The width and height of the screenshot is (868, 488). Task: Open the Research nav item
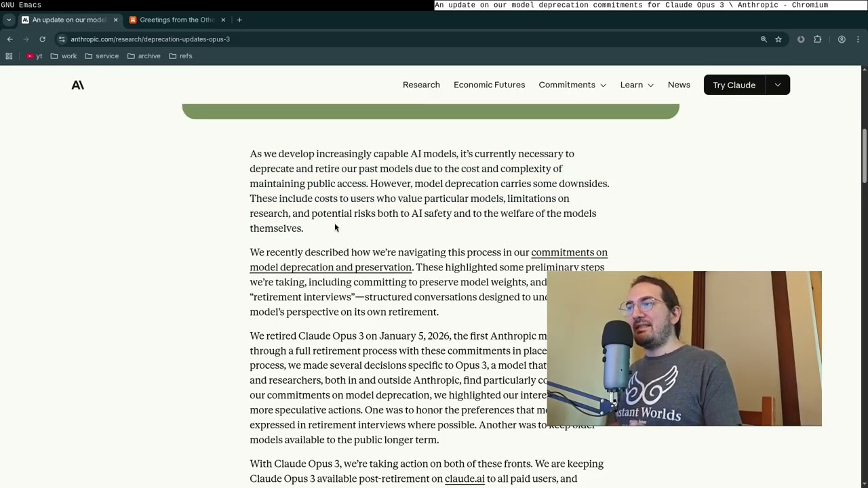tap(421, 85)
